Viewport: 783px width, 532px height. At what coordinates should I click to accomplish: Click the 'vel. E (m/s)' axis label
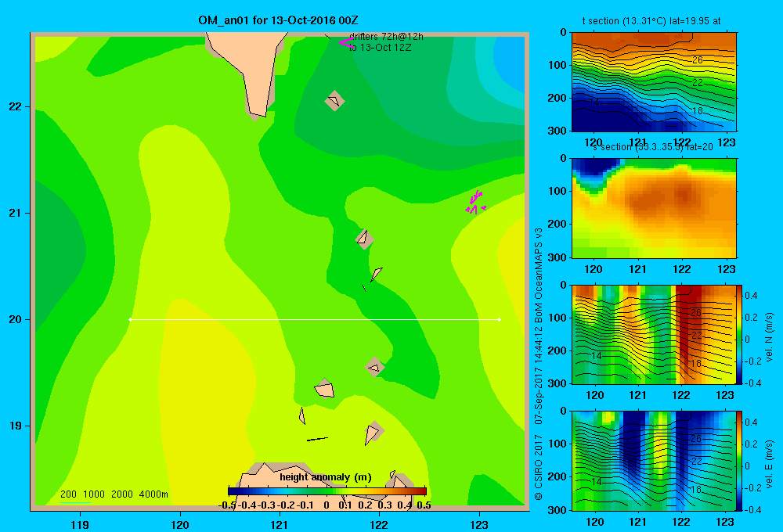point(770,463)
